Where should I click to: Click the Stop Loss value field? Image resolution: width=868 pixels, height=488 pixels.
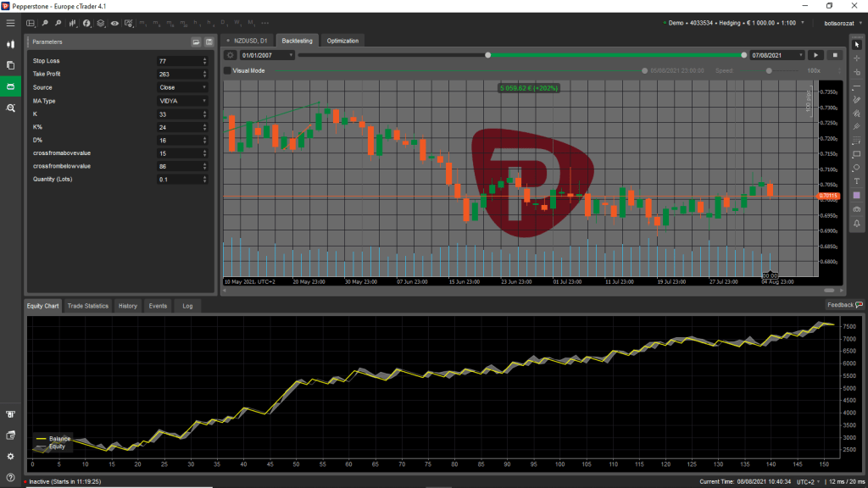point(178,61)
